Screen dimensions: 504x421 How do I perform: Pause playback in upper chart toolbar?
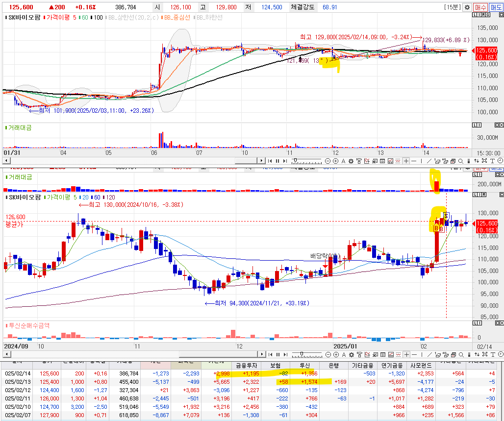click(277, 161)
